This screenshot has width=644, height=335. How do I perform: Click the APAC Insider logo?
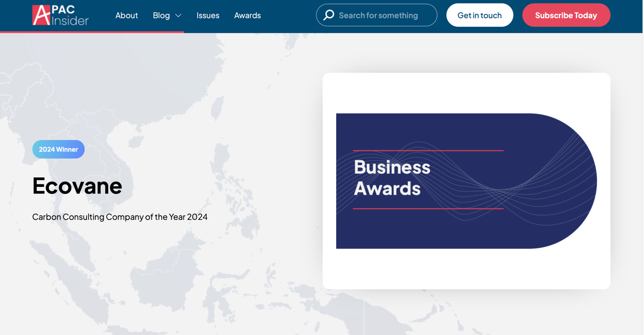[60, 15]
